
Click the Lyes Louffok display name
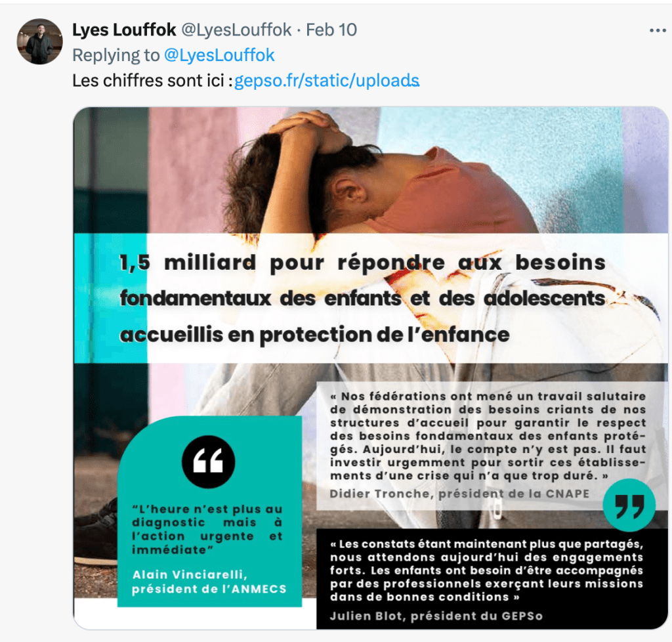coord(124,30)
